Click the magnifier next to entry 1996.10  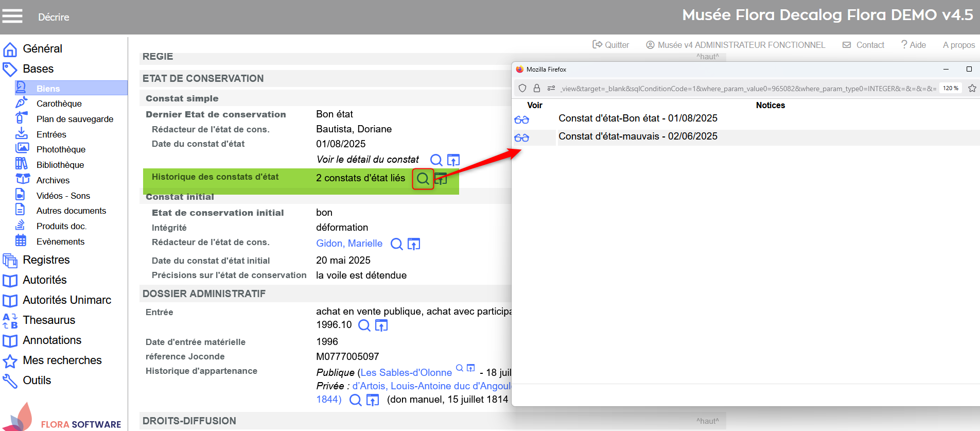(x=364, y=325)
